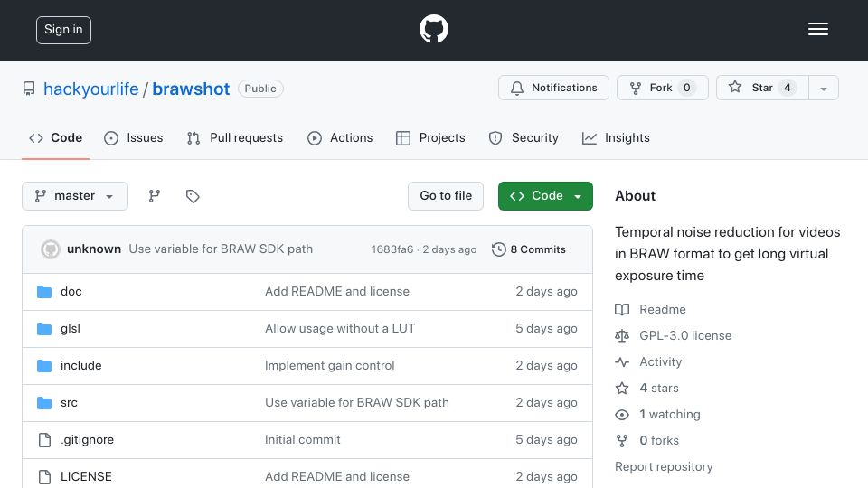Click the Report repository link
Screen dimensions: 868x488
[x=664, y=467]
